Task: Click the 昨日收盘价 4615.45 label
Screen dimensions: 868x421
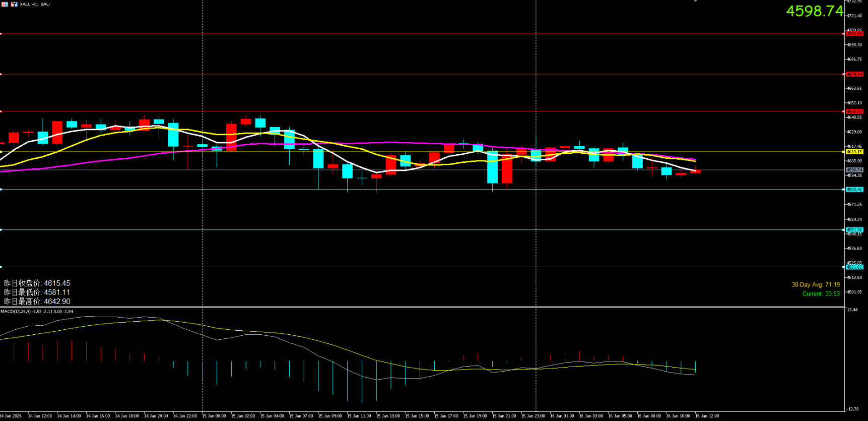Action: coord(37,283)
